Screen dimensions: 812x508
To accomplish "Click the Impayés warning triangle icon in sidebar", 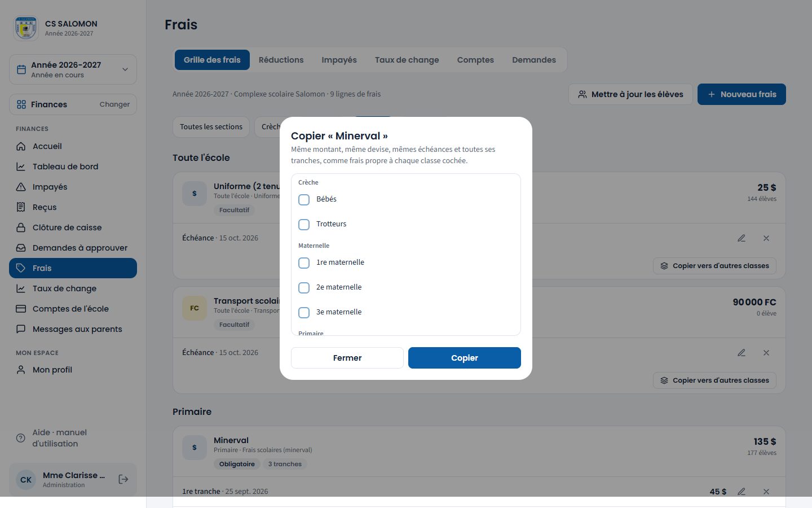I will [21, 187].
